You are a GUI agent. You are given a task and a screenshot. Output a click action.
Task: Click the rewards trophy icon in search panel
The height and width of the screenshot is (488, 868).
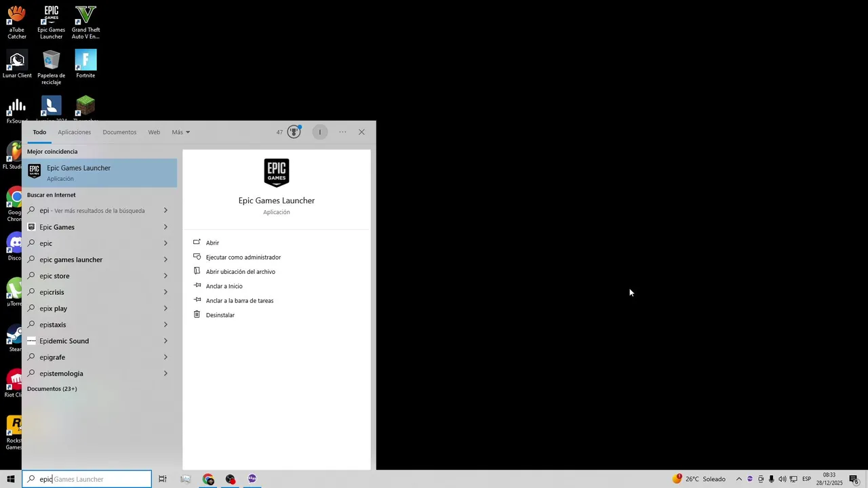(x=294, y=132)
